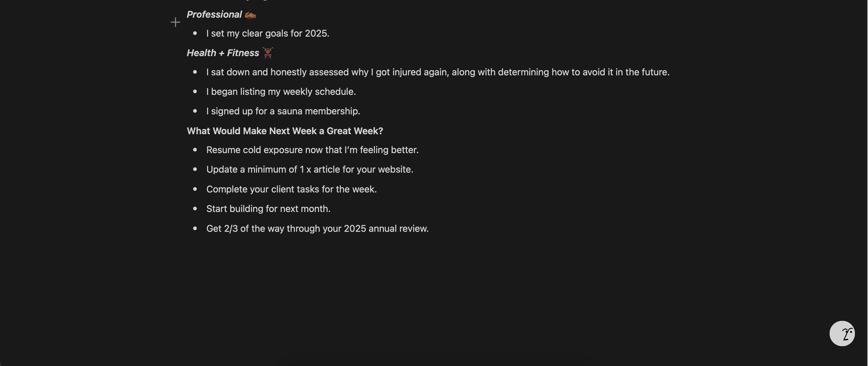Screen dimensions: 868x366
Task: Click the weightlifter emoji after Health + Fitness
Action: [268, 53]
